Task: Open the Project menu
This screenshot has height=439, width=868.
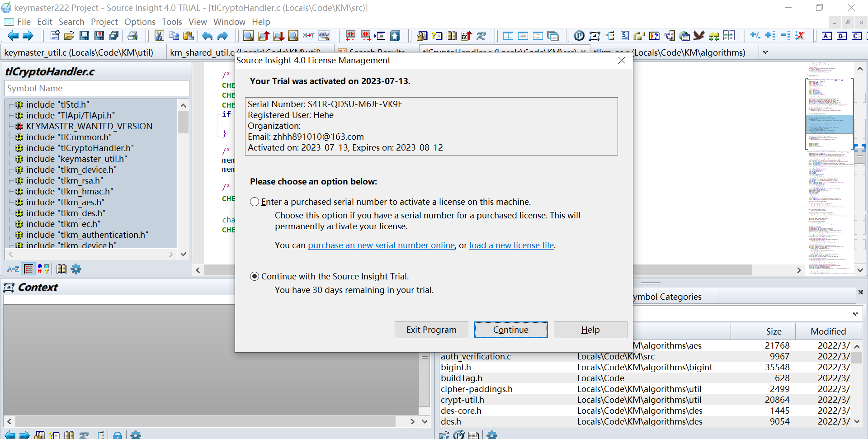Action: pyautogui.click(x=104, y=22)
